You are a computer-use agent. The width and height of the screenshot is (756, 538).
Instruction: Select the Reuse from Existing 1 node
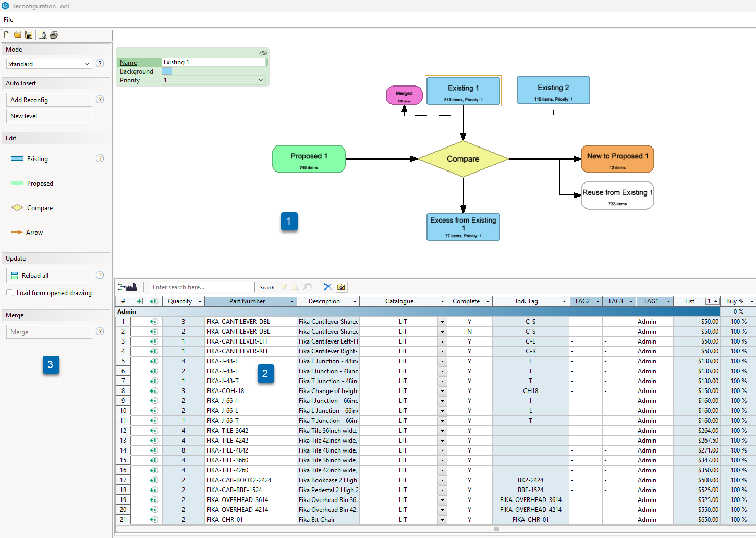click(x=617, y=195)
